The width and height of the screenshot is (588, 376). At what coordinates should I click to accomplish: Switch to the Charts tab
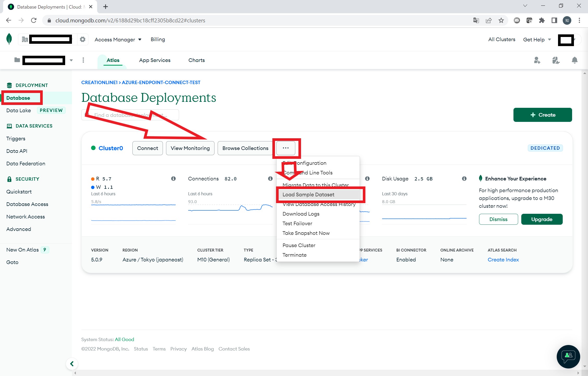point(197,60)
